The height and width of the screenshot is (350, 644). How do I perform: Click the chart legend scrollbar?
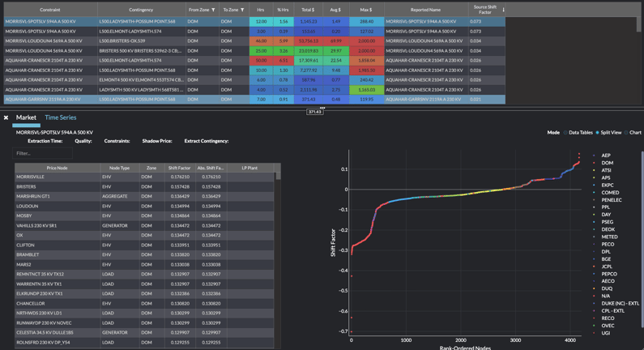coord(642,238)
